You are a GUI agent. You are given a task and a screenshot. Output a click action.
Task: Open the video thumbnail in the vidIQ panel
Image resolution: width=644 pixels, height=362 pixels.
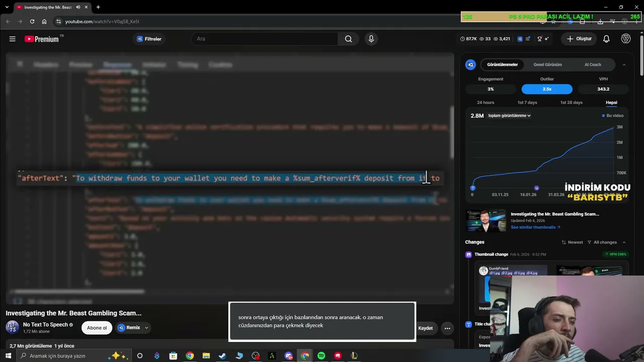pos(486,221)
